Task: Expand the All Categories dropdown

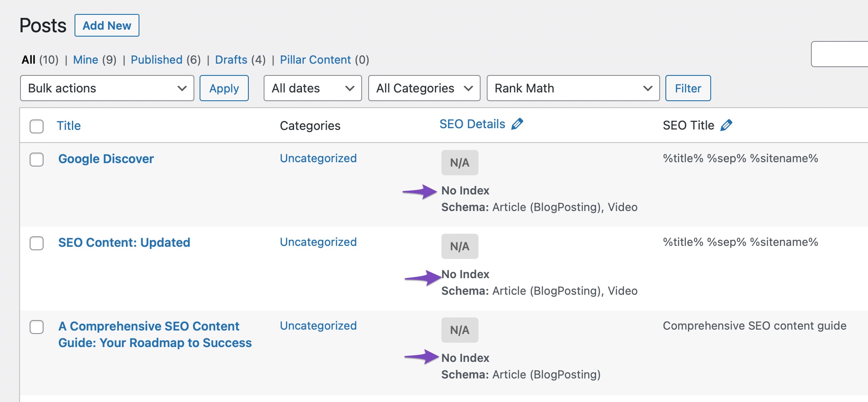Action: 424,88
